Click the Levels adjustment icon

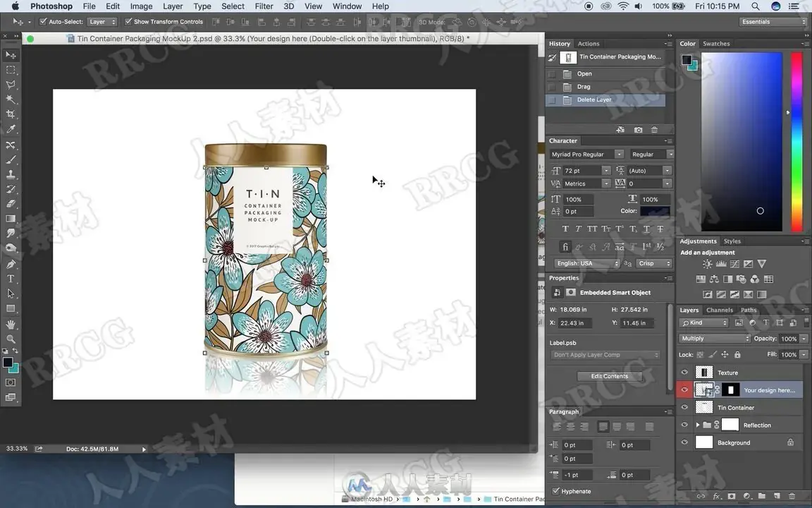coord(721,264)
